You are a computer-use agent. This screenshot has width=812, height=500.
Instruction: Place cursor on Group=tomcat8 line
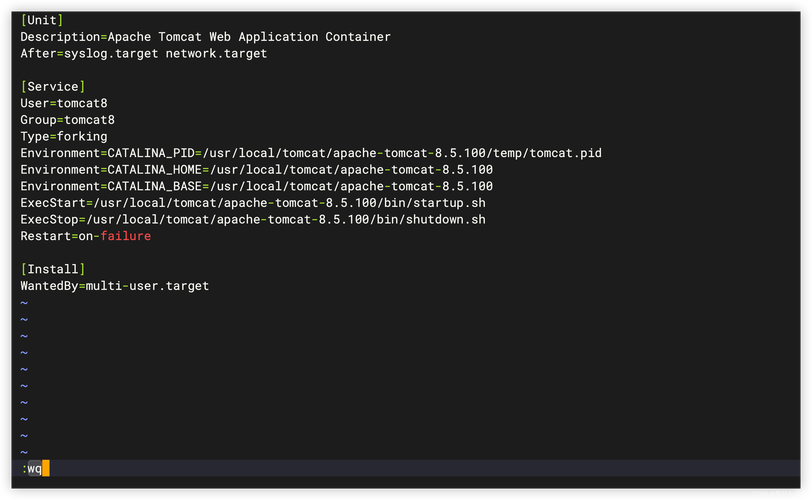[68, 120]
